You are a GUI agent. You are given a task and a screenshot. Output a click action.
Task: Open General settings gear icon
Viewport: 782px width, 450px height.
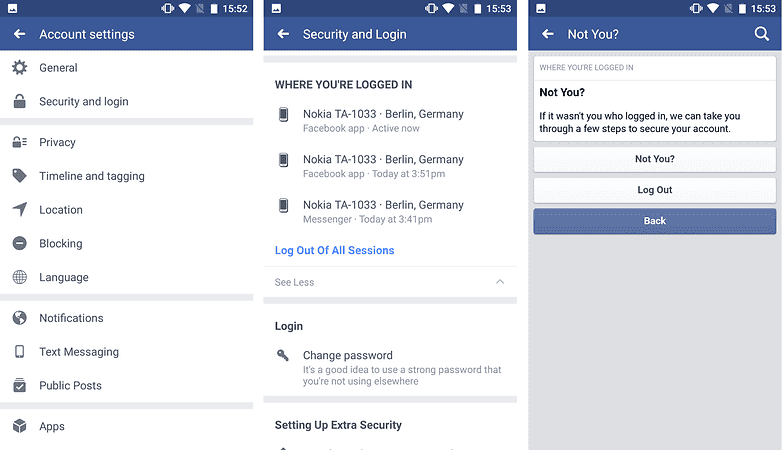(x=19, y=68)
